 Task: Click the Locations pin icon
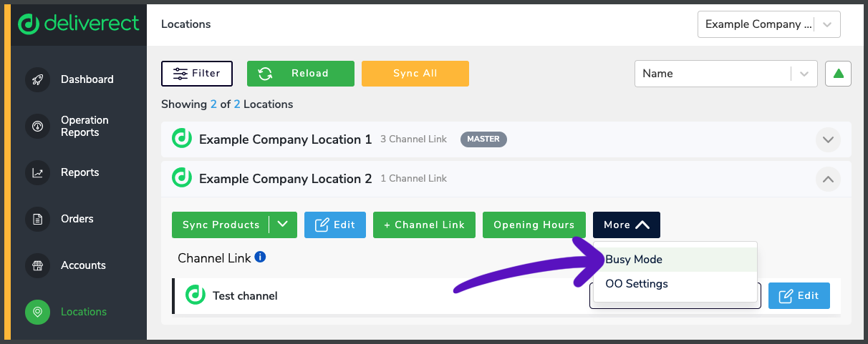(x=37, y=312)
